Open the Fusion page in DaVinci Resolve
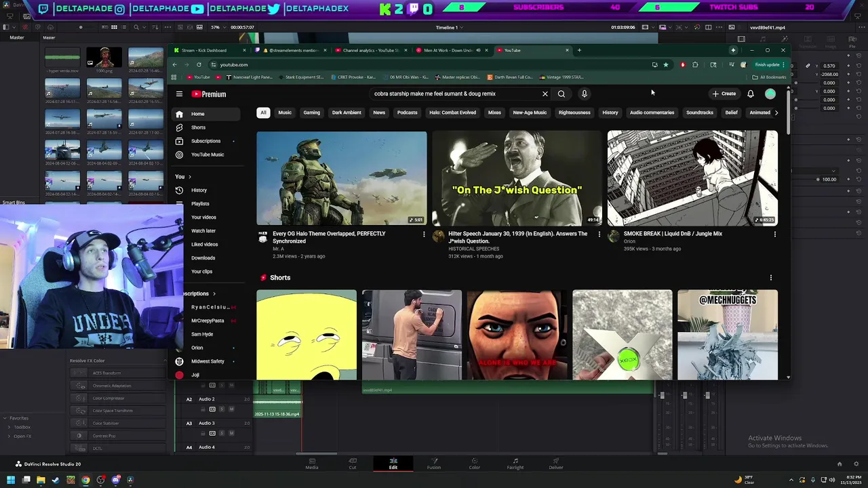868x488 pixels. 433,464
